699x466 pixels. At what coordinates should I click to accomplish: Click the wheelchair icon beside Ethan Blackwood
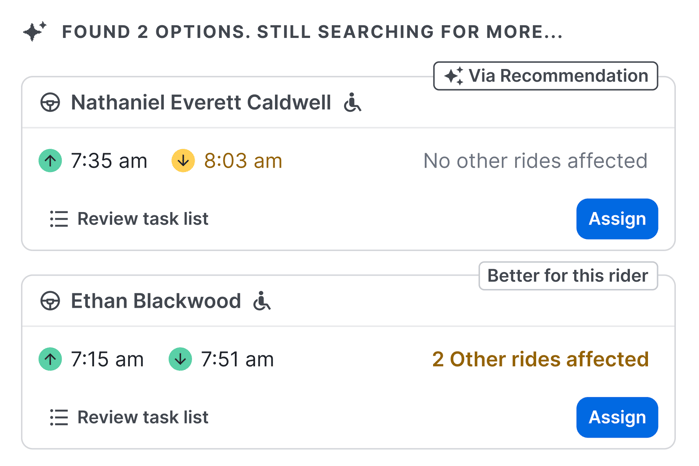[262, 300]
